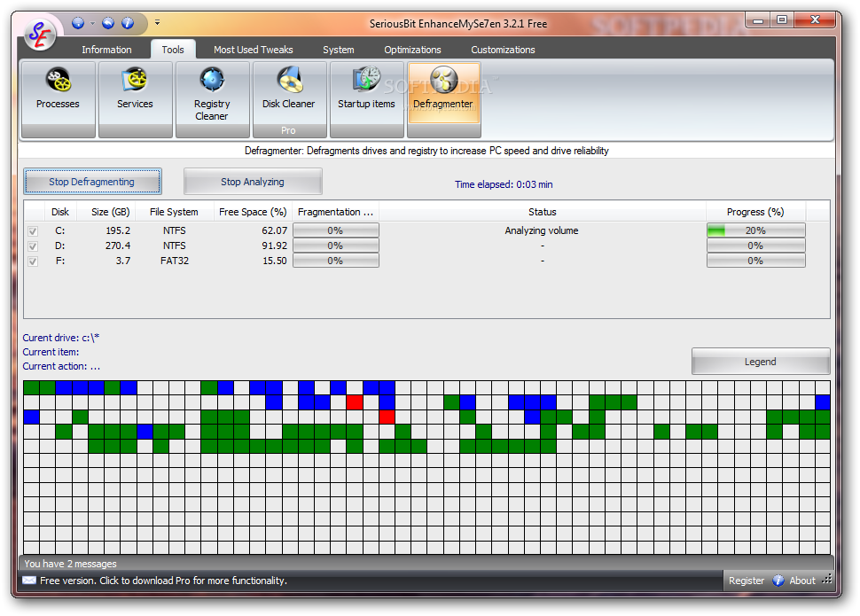Click the C: fragmentation 0% bar

[336, 230]
